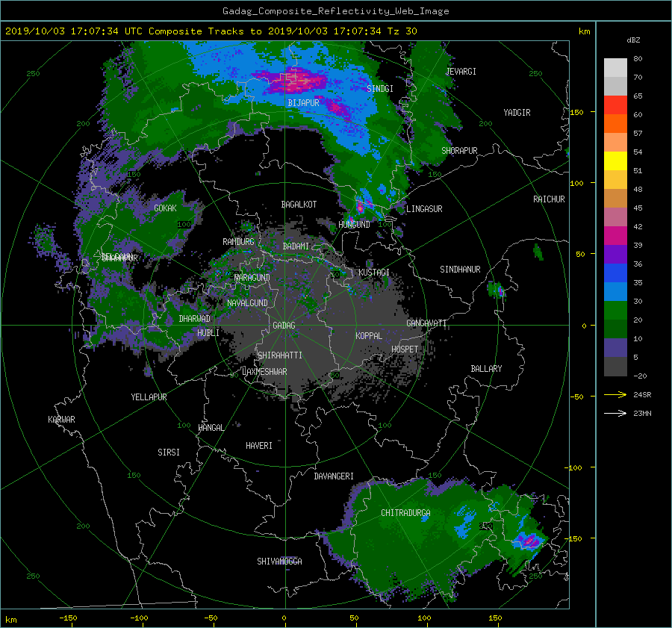Click the km unit label beside the timestamp
Viewport: 672px width, 628px height.
coord(584,31)
